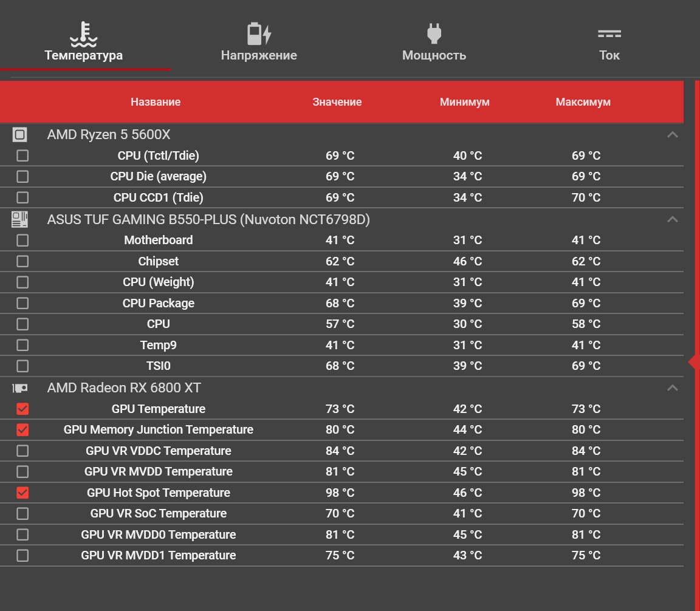Click the GPU VR SoC Temperature label
The image size is (700, 611).
pos(159,514)
